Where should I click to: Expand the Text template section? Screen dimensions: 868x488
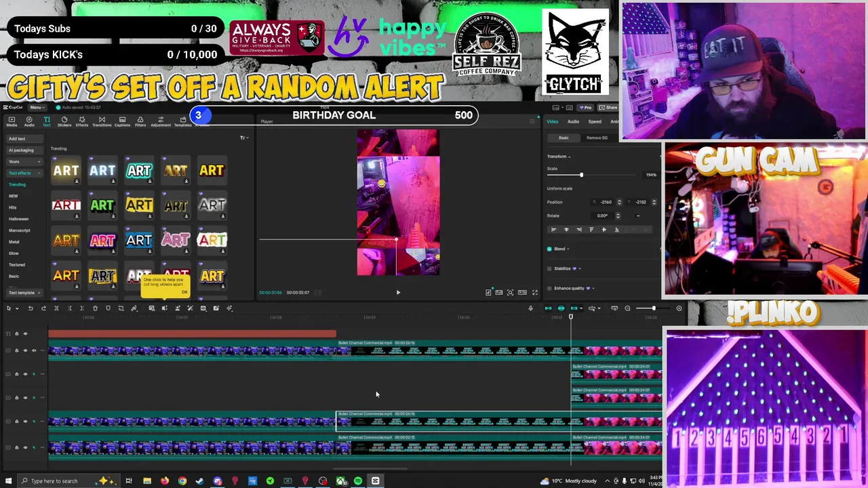(39, 293)
